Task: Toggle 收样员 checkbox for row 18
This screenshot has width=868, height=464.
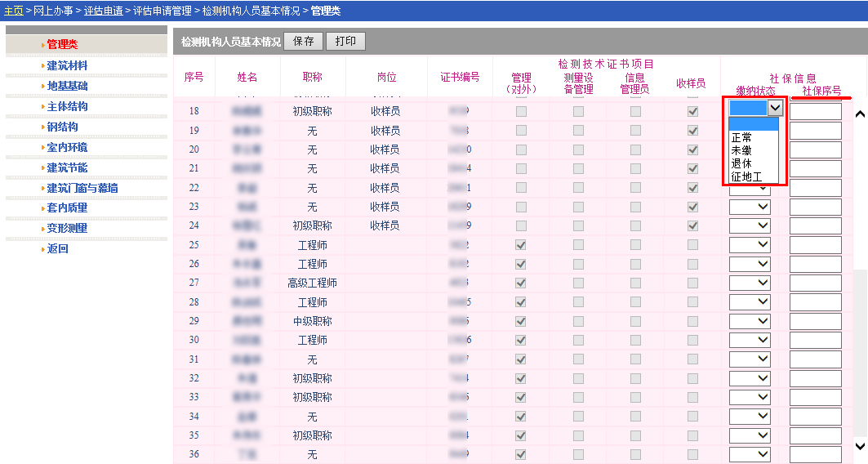Action: tap(692, 111)
